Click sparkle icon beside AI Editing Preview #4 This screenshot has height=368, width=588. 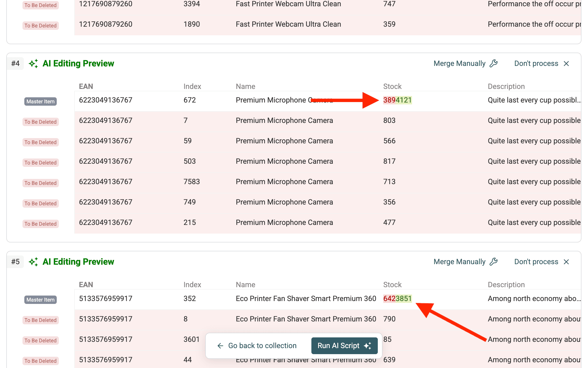tap(33, 64)
